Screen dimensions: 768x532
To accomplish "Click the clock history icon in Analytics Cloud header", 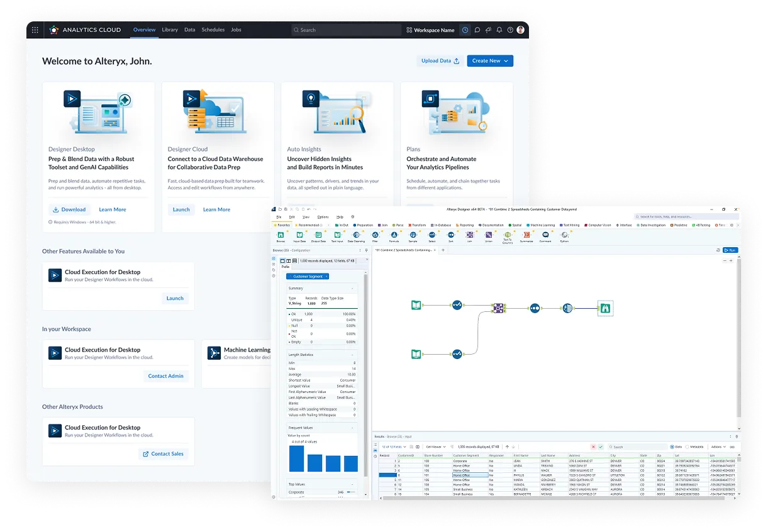I will pyautogui.click(x=465, y=30).
